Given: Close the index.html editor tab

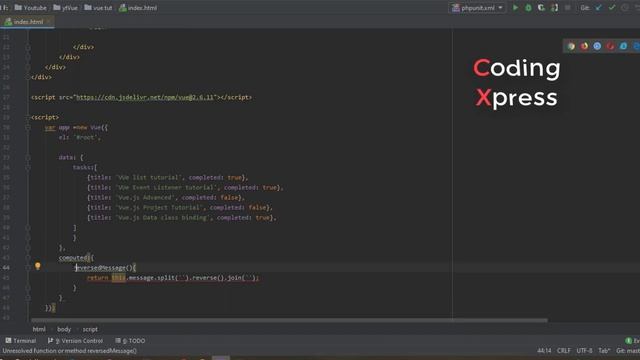Looking at the screenshot, I should (49, 21).
